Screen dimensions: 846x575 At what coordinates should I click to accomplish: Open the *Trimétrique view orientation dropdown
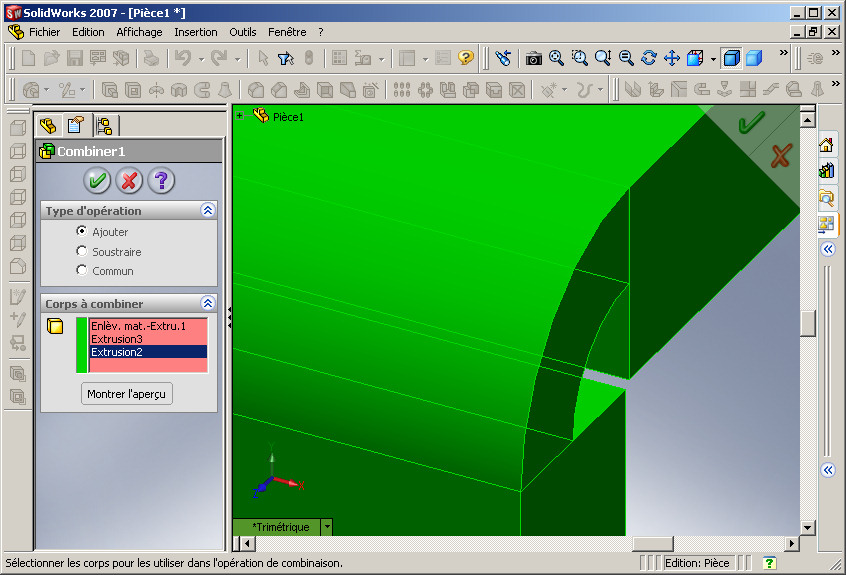[327, 526]
